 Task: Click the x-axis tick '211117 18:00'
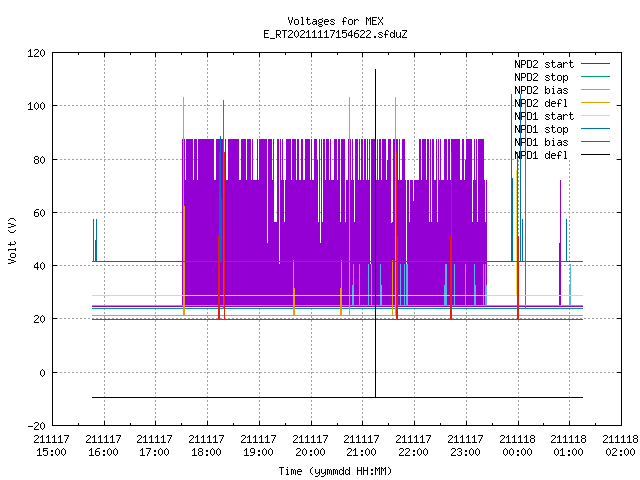207,445
